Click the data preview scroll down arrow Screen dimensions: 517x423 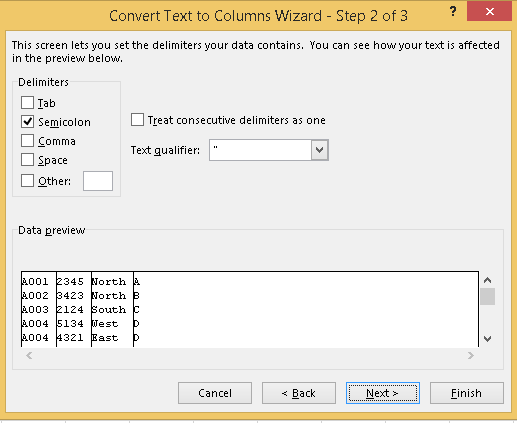click(x=487, y=339)
